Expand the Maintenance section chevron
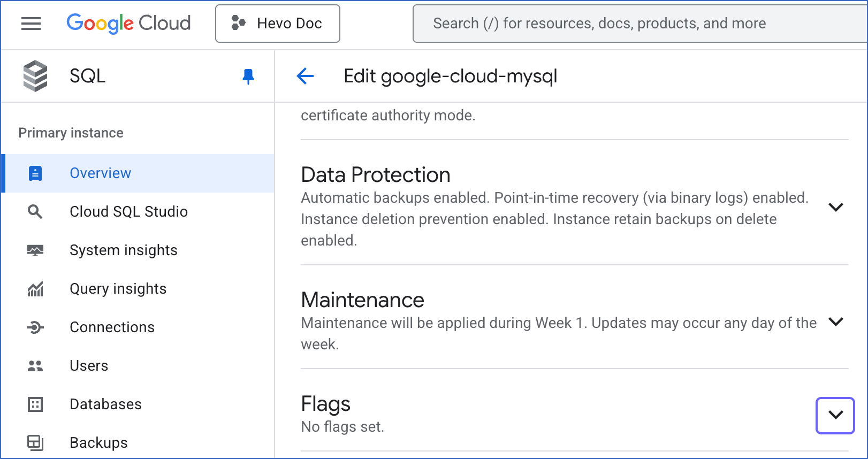 coord(836,322)
